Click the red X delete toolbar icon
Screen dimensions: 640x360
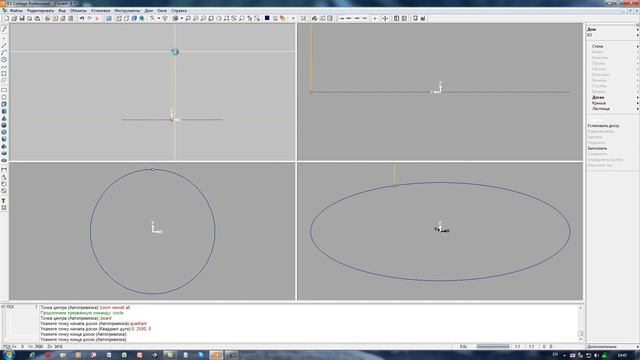coord(97,18)
